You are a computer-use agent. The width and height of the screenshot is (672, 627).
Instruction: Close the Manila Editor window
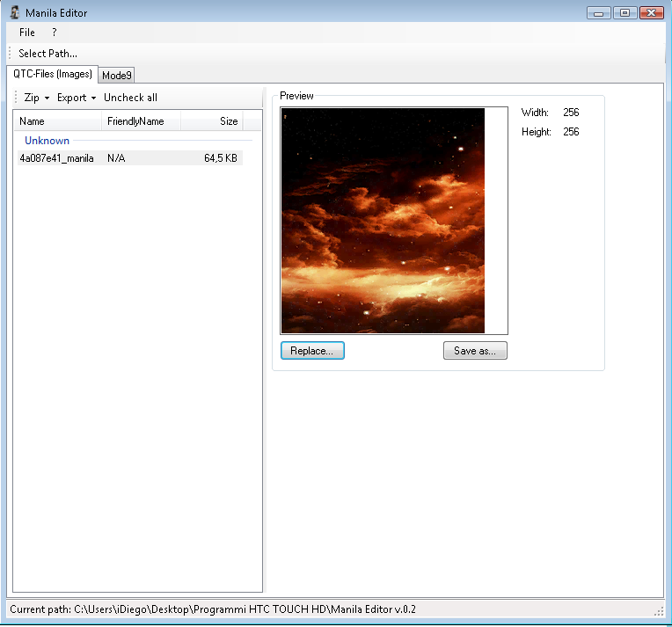(x=651, y=13)
